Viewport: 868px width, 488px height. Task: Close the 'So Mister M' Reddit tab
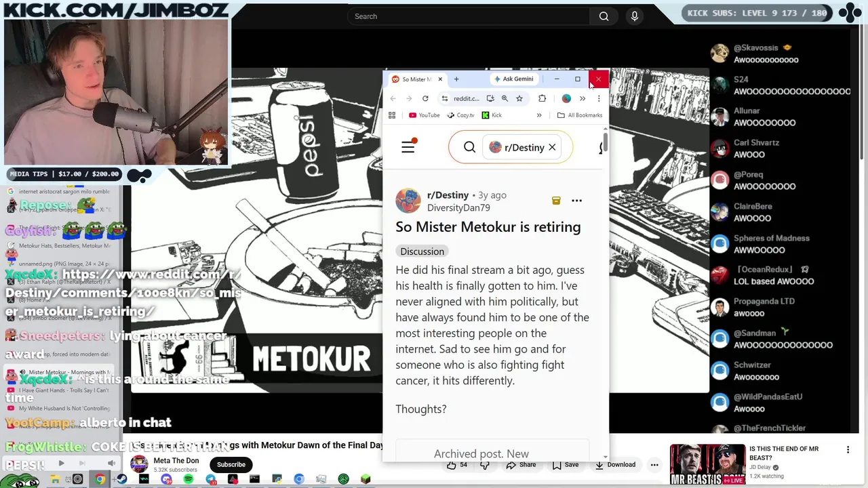[440, 79]
